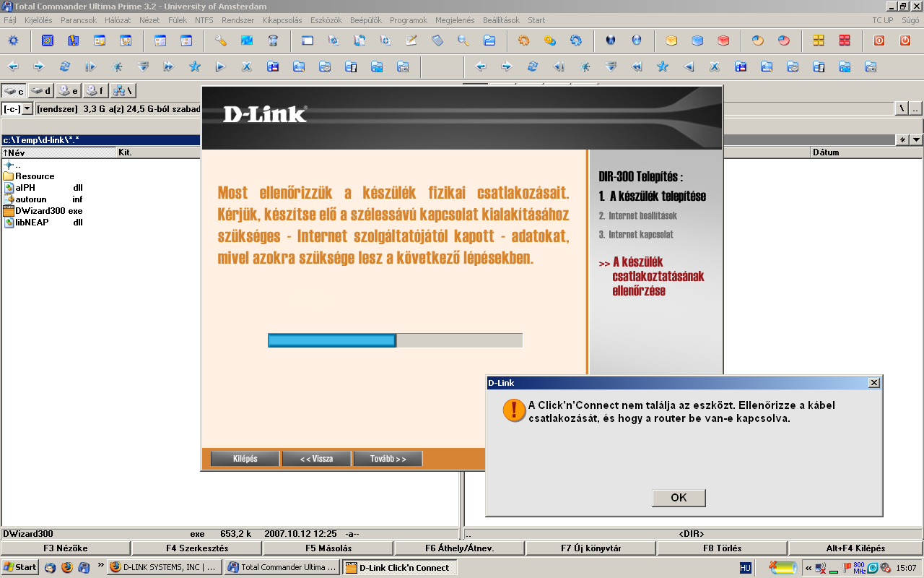Click the orange pie chart toolbar icon
This screenshot has width=924, height=578.
pos(758,40)
